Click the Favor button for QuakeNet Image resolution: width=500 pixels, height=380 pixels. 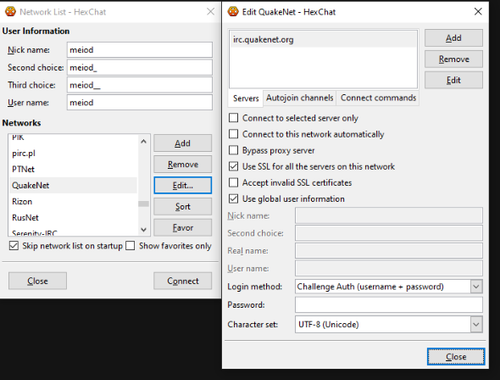tap(183, 228)
